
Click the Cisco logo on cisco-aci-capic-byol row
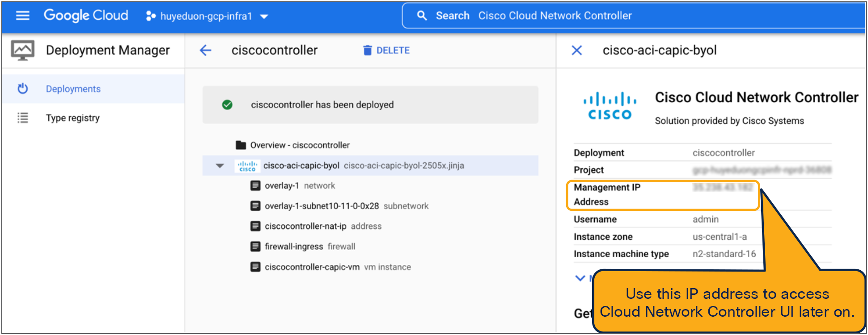tap(247, 166)
